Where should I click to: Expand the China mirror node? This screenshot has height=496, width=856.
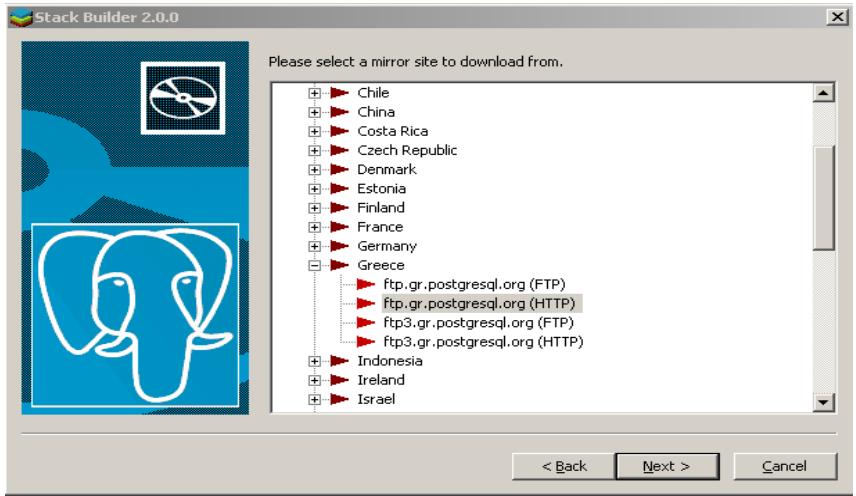click(314, 112)
